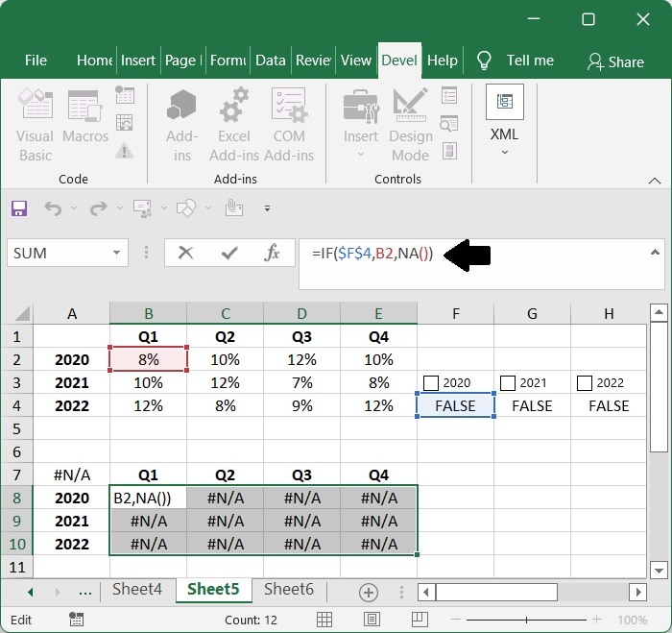Add a new sheet with plus button

[368, 592]
